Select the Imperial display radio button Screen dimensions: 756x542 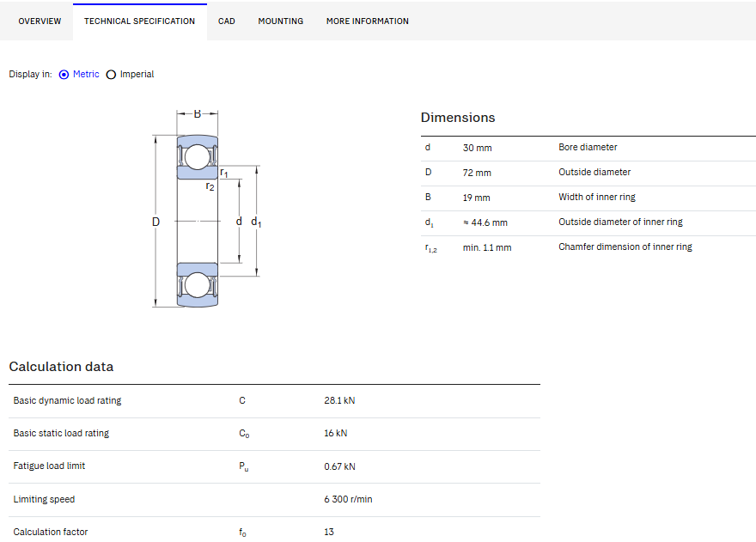point(111,75)
